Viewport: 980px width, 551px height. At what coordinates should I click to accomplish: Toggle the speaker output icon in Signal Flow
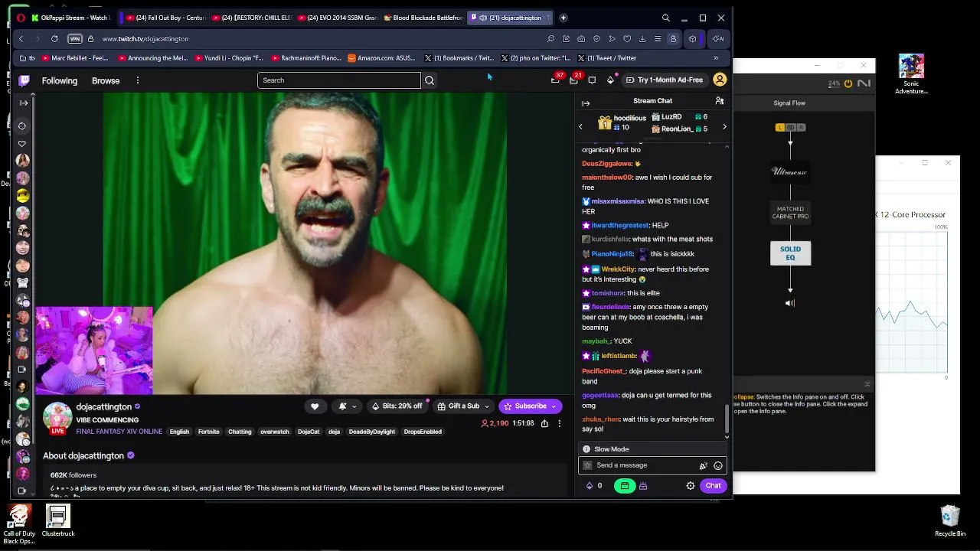[x=790, y=303]
